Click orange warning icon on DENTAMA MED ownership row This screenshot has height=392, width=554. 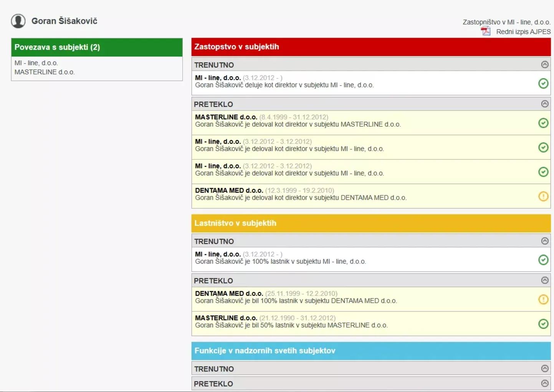[x=543, y=299]
